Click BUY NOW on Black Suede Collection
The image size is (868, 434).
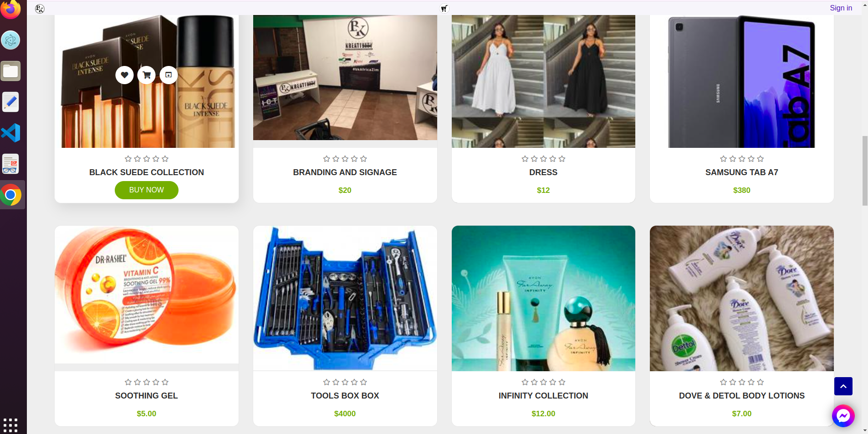click(147, 190)
